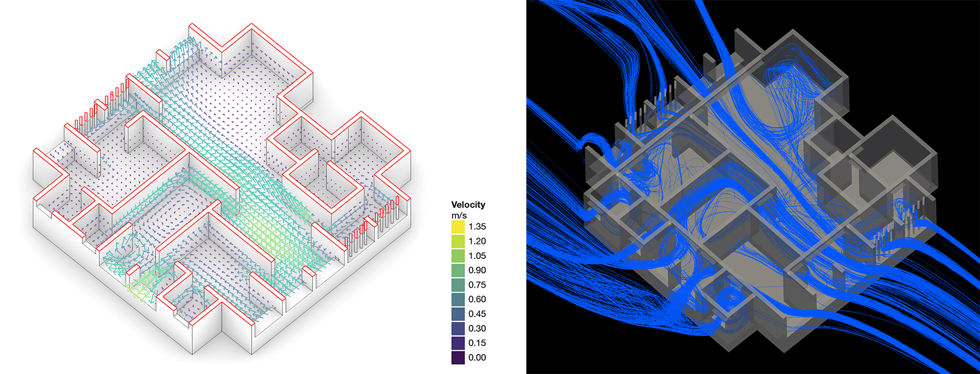Click the 0.30 velocity legend swatch
This screenshot has width=980, height=374.
click(x=458, y=329)
